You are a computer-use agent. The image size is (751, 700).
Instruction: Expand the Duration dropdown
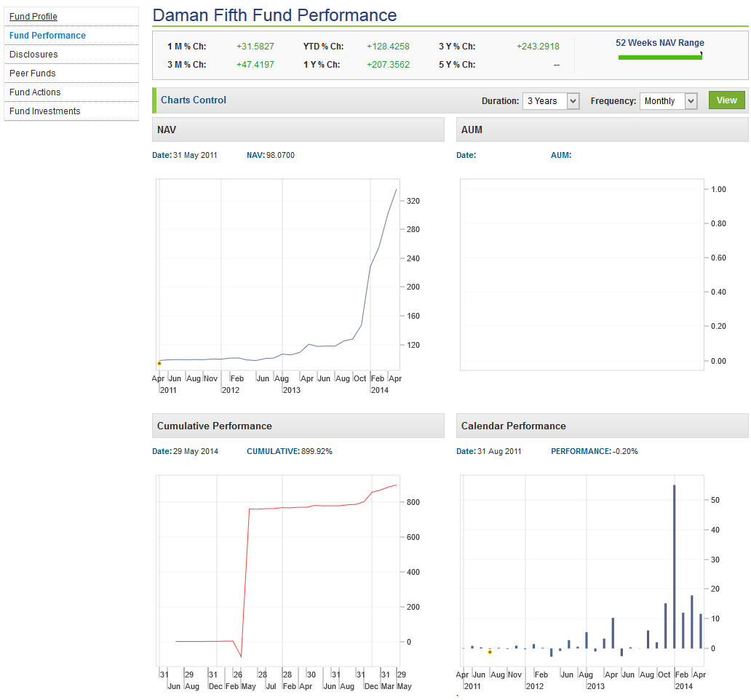point(550,101)
